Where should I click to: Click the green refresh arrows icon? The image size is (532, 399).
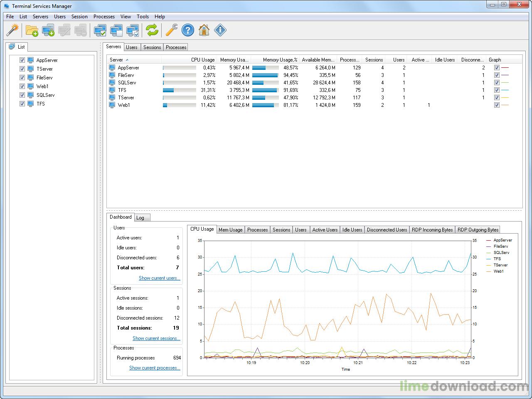pyautogui.click(x=152, y=30)
